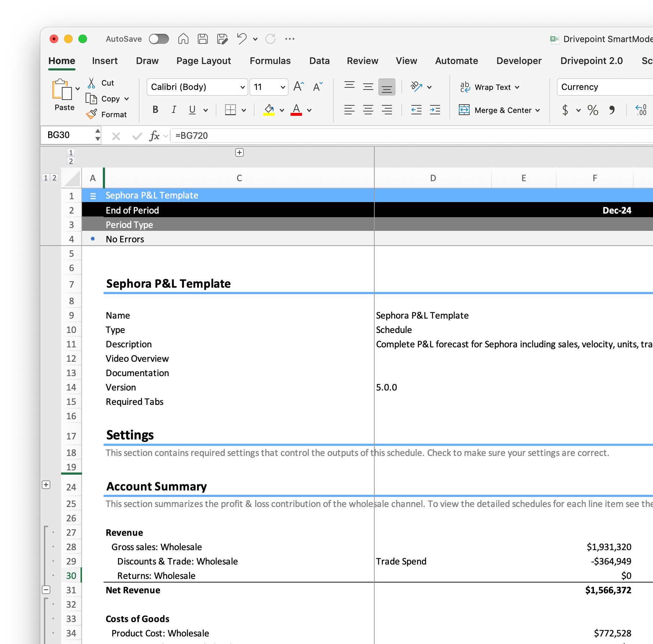Click the formula bar containing =BG720

point(411,136)
